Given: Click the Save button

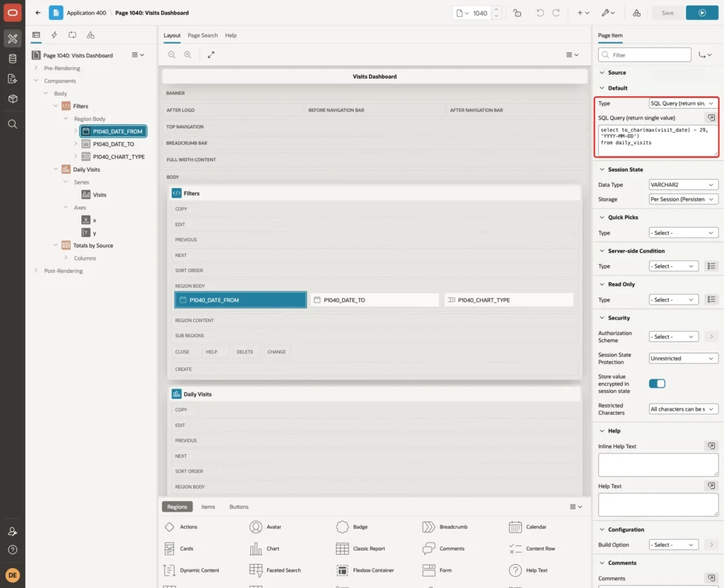Looking at the screenshot, I should click(x=667, y=13).
